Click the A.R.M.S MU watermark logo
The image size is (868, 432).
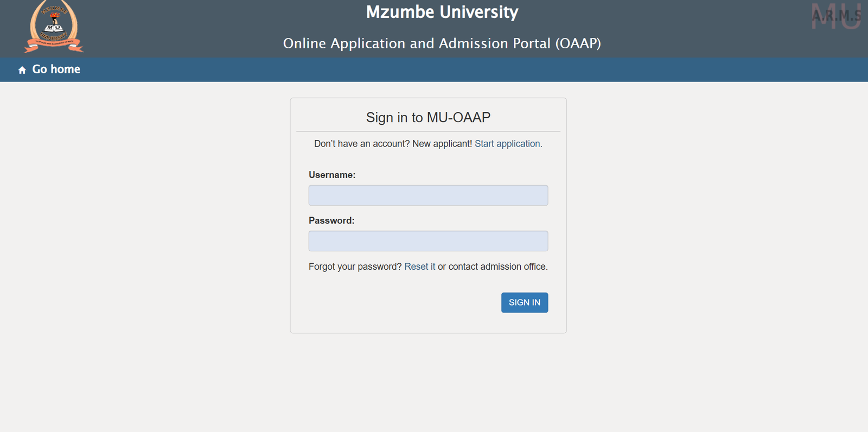[x=836, y=16]
